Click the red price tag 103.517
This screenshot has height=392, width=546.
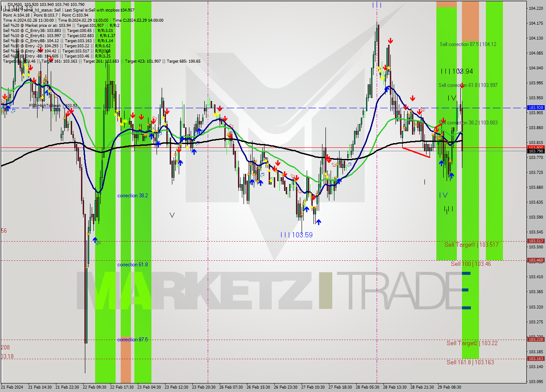coord(536,241)
